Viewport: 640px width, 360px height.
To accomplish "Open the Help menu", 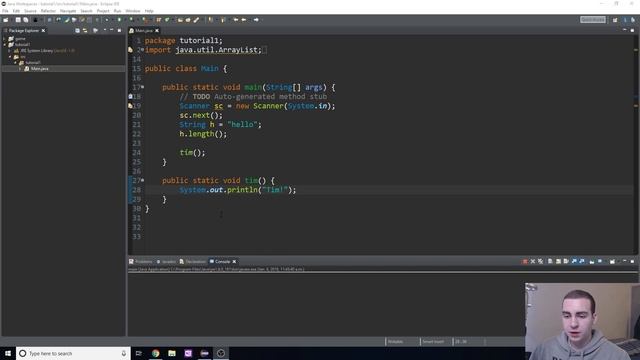I will (x=149, y=11).
